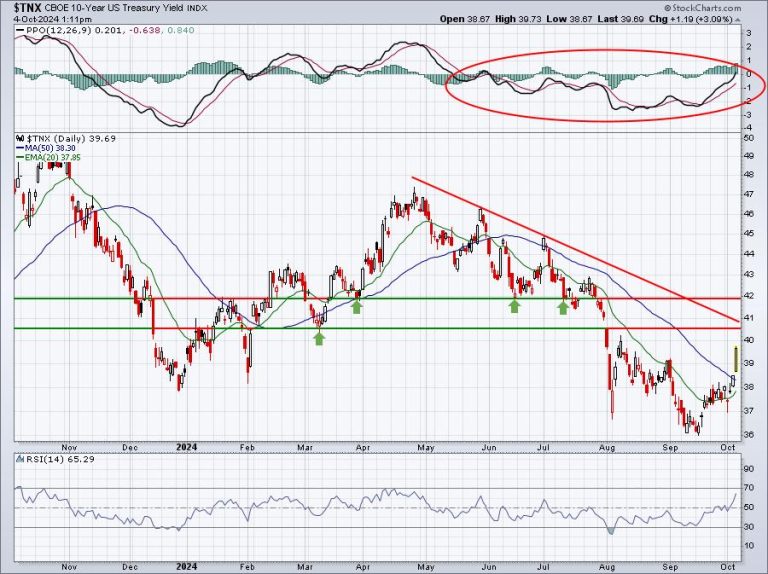Click the green arrow under the July candles

563,307
